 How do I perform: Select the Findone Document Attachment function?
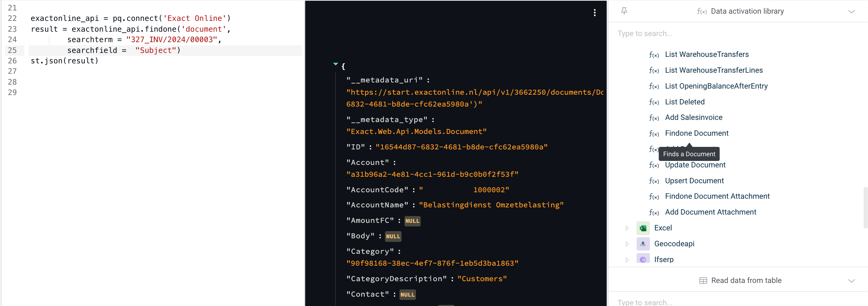(717, 196)
